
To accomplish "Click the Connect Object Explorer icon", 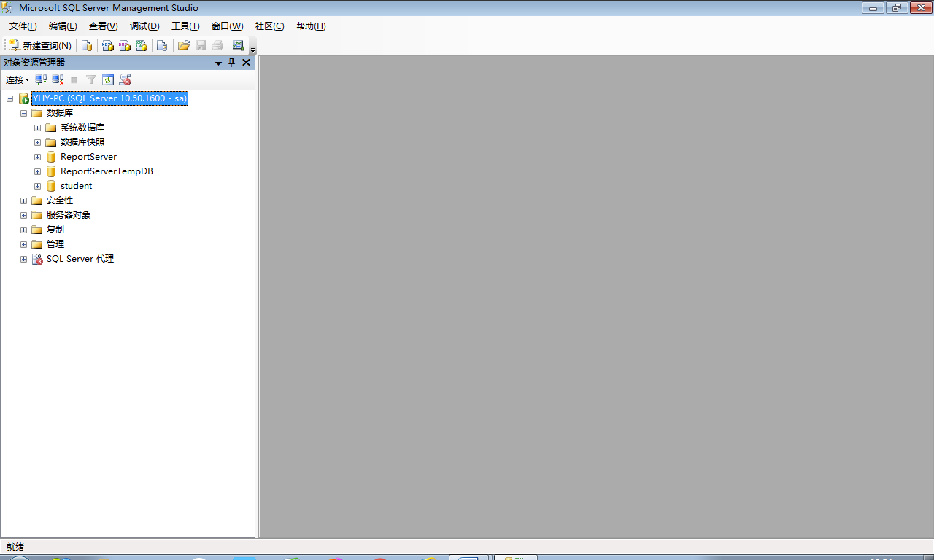I will pyautogui.click(x=42, y=80).
